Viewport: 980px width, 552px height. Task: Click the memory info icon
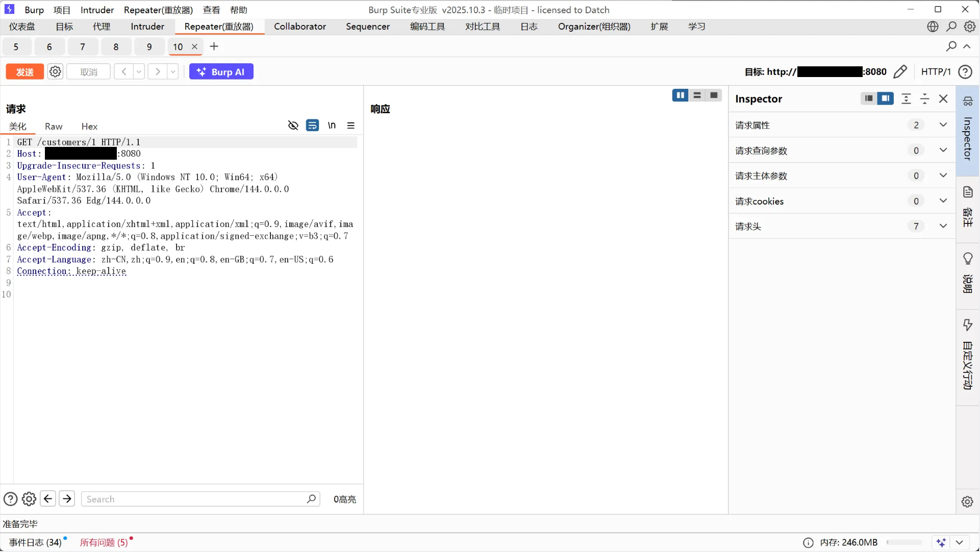(x=808, y=543)
